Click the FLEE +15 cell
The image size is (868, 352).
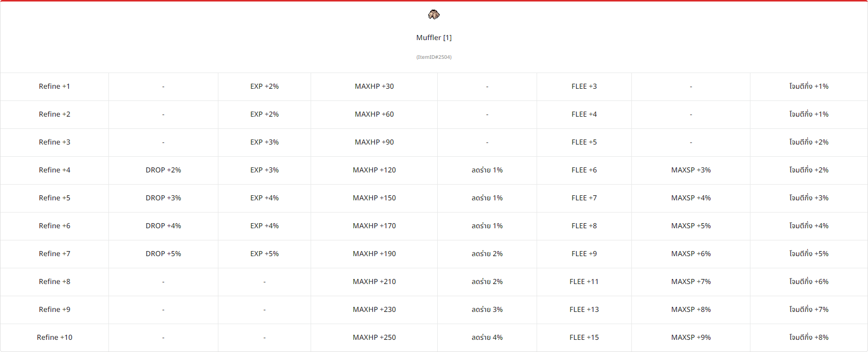(584, 338)
